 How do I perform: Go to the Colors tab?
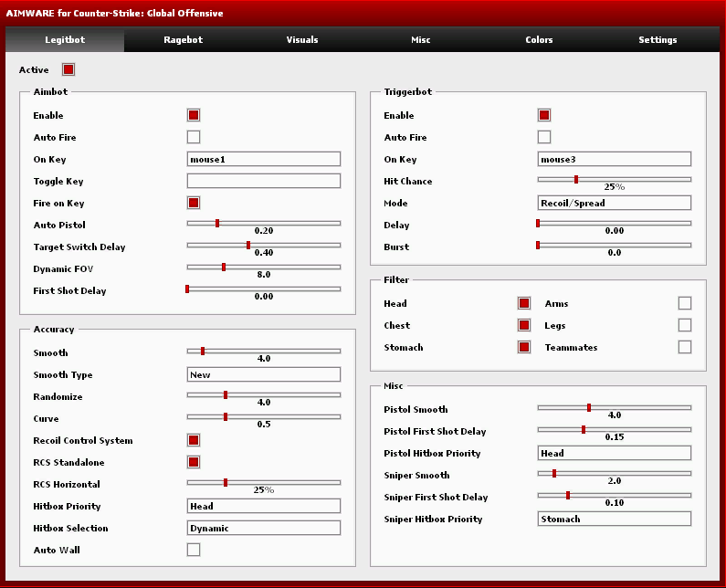tap(539, 40)
